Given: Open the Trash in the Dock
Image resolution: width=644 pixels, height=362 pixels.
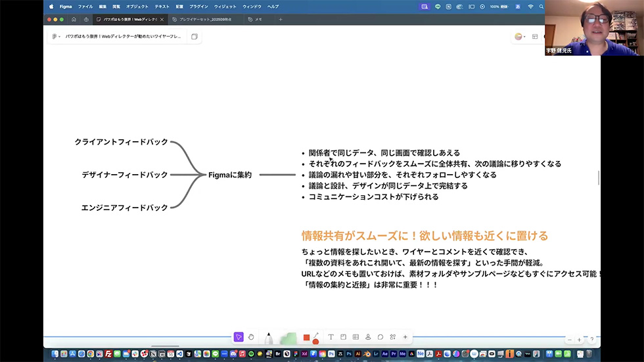Looking at the screenshot, I should pos(589,354).
